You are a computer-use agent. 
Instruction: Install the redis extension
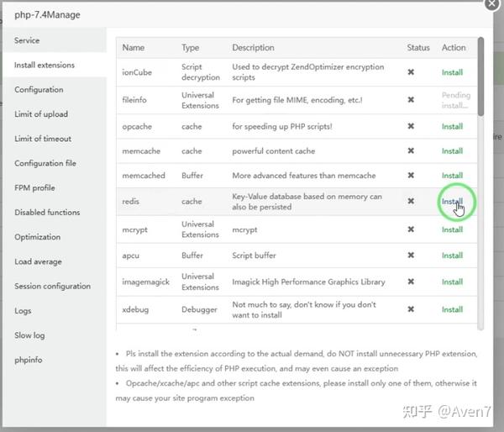tap(452, 202)
